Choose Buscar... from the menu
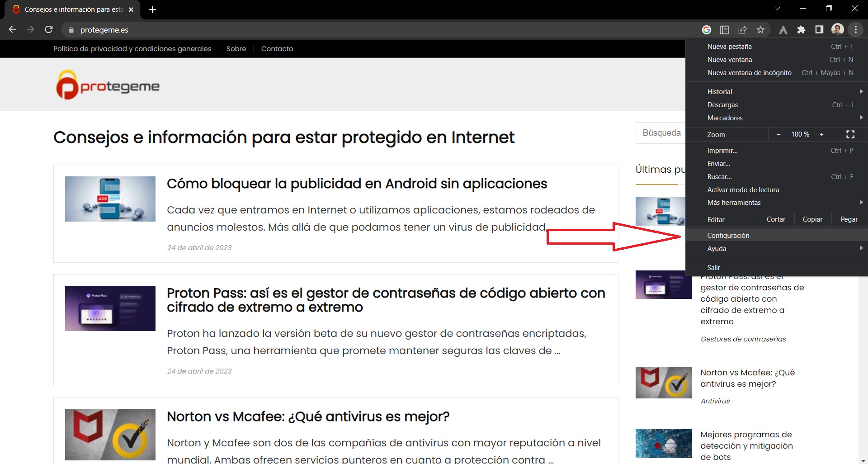Viewport: 868px width, 464px height. pos(777,177)
